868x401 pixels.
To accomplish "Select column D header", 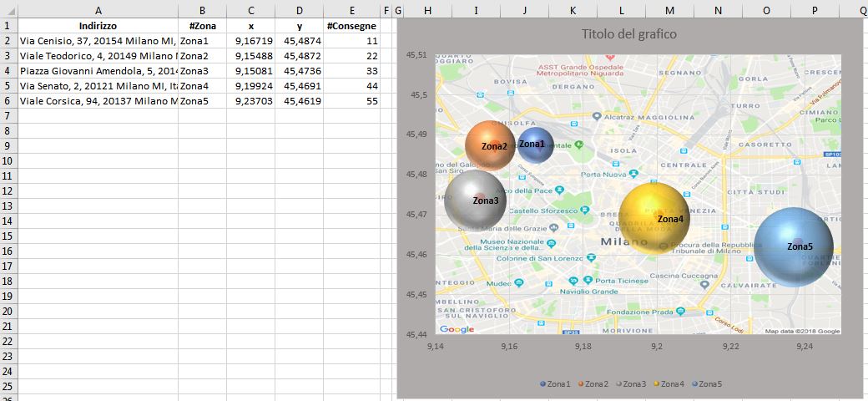I will coord(299,10).
